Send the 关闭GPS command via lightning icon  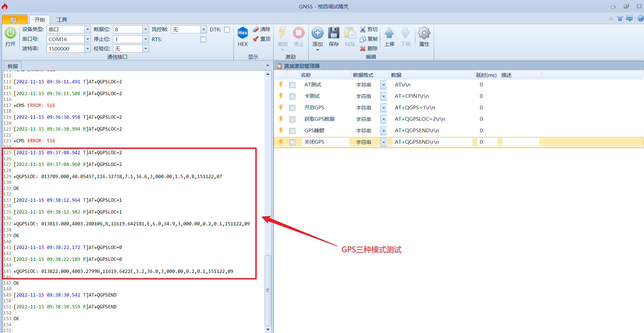[281, 142]
